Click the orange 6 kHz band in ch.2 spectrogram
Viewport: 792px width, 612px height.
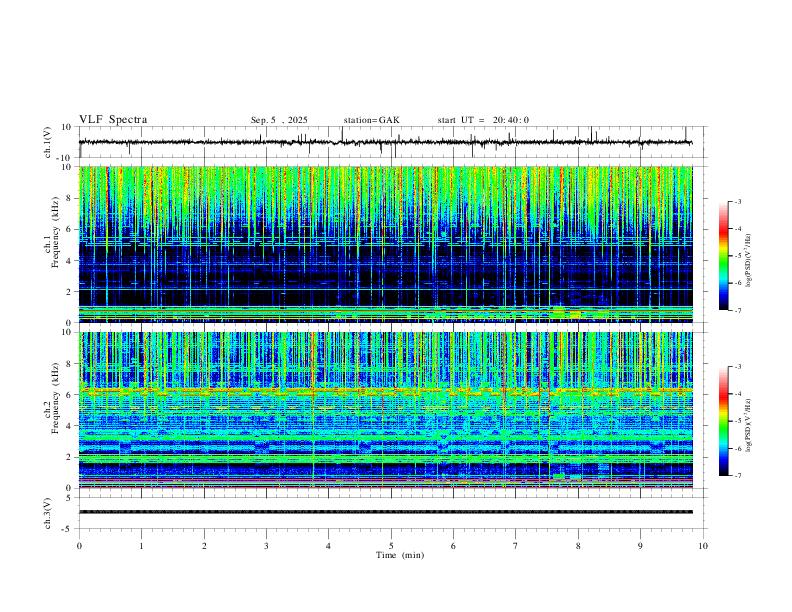pos(385,390)
